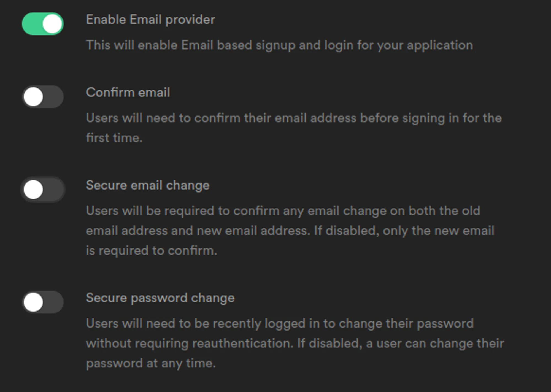Click the white knob of Confirm email switch

(33, 97)
